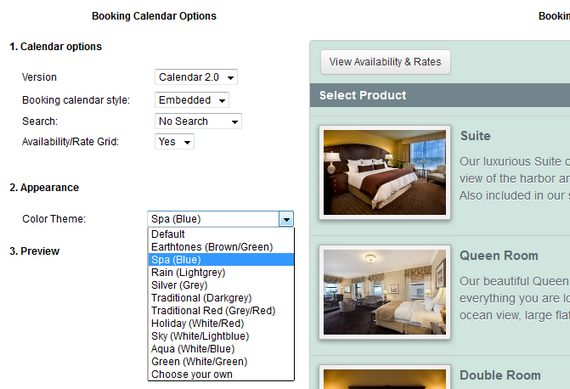This screenshot has height=389, width=570.
Task: Collapse the Color Theme dropdown arrow
Action: click(286, 219)
